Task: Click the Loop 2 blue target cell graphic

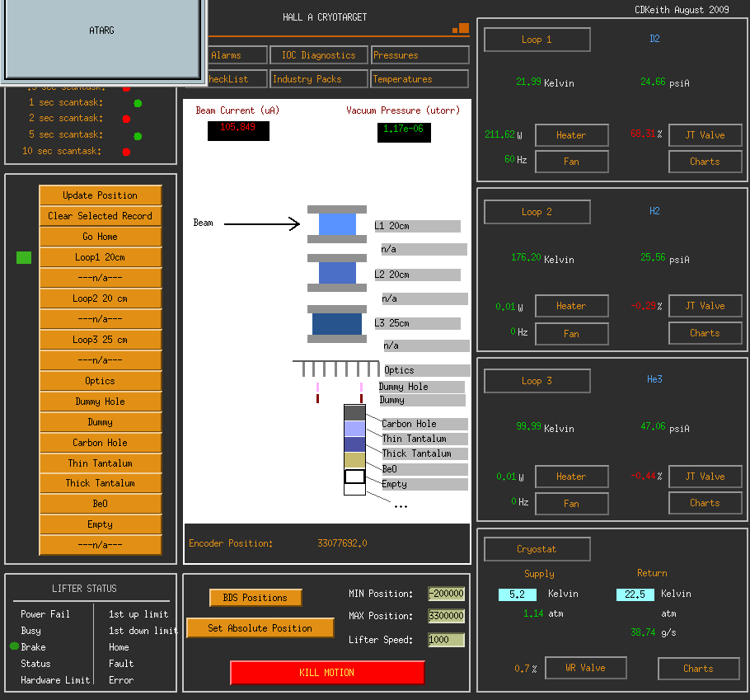Action: [x=337, y=273]
